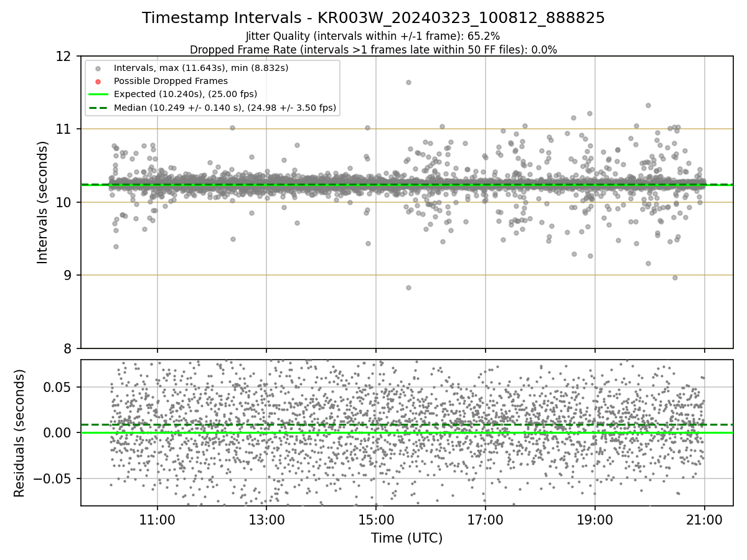The image size is (747, 560).
Task: Click the 11:00 x-axis tick label
Action: pos(157,520)
